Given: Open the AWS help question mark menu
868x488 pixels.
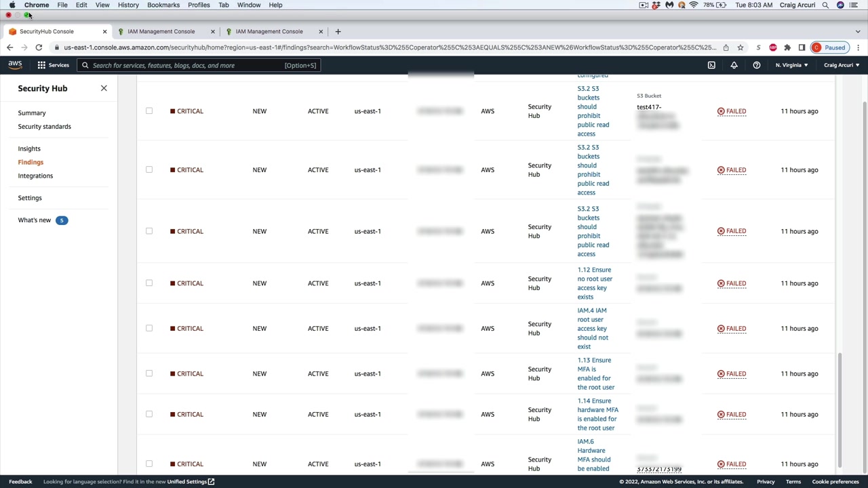Looking at the screenshot, I should pos(757,65).
